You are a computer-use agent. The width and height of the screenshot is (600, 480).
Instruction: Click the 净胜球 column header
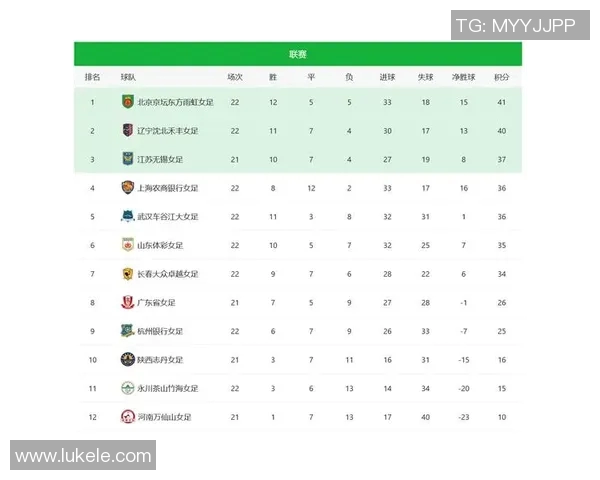(x=463, y=76)
